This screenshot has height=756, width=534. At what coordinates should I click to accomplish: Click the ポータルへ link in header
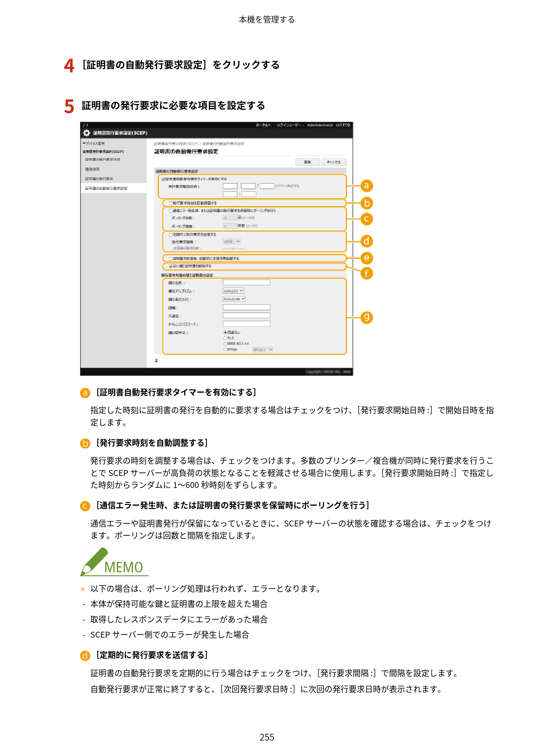point(263,125)
